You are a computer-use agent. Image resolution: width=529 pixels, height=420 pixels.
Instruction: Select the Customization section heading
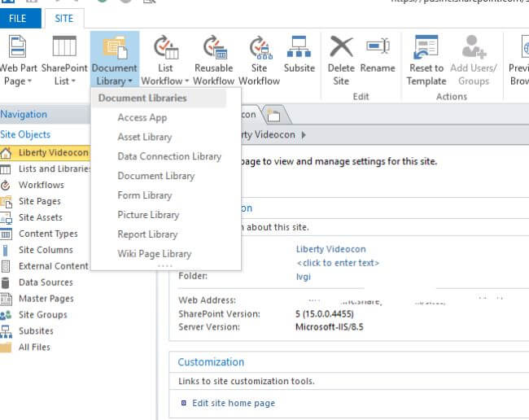[211, 362]
